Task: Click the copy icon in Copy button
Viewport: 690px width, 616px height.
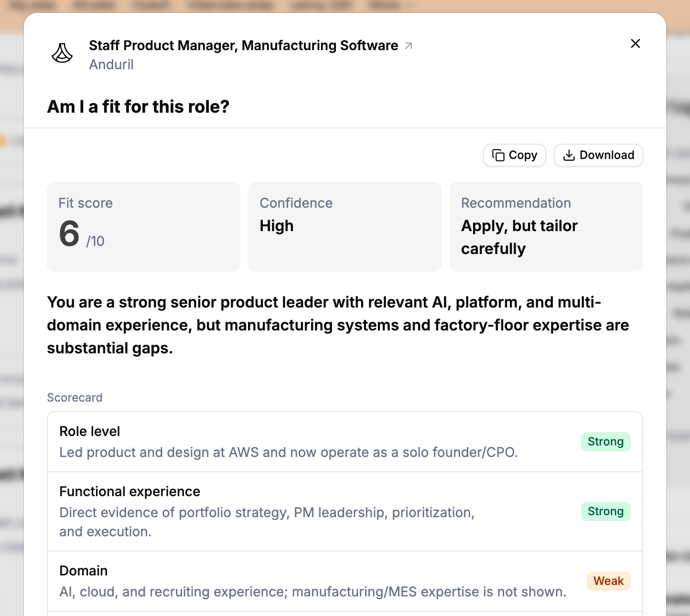Action: click(x=498, y=155)
